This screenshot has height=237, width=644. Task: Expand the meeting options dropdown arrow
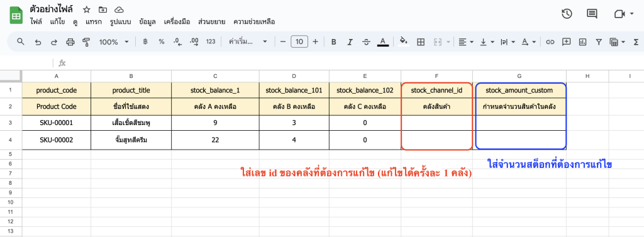point(631,14)
